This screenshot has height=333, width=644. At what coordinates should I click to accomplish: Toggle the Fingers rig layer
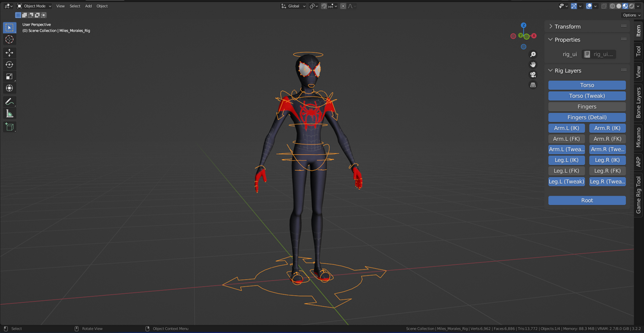[587, 107]
